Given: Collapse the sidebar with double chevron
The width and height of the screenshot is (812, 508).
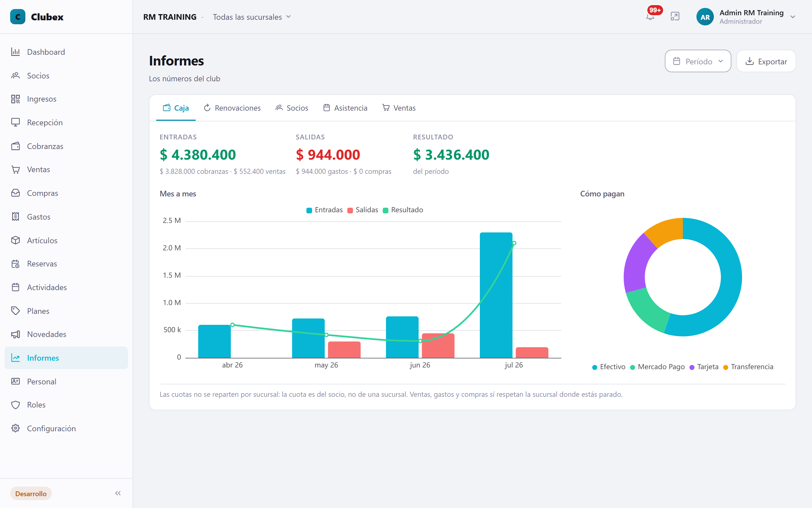Looking at the screenshot, I should pos(118,493).
